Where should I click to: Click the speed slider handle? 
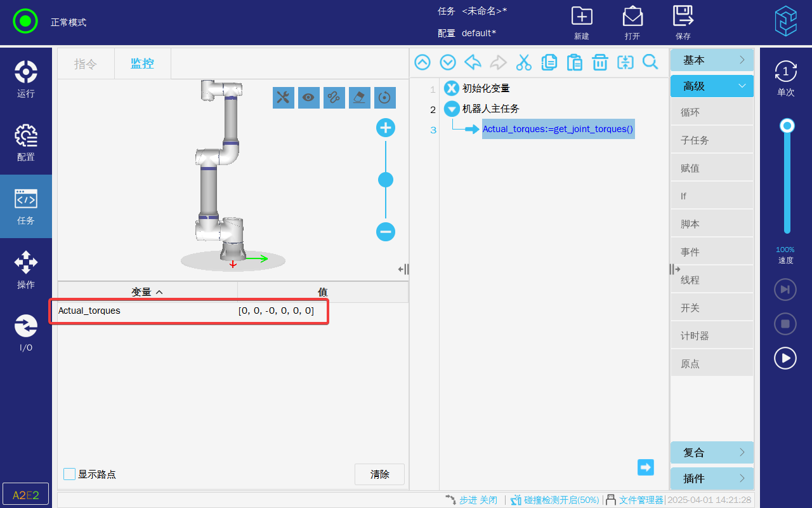[787, 126]
